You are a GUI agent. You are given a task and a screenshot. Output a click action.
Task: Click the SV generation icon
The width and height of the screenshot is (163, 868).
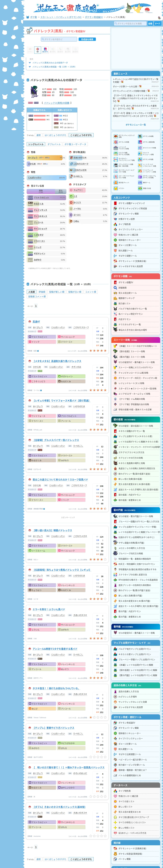coord(38,50)
